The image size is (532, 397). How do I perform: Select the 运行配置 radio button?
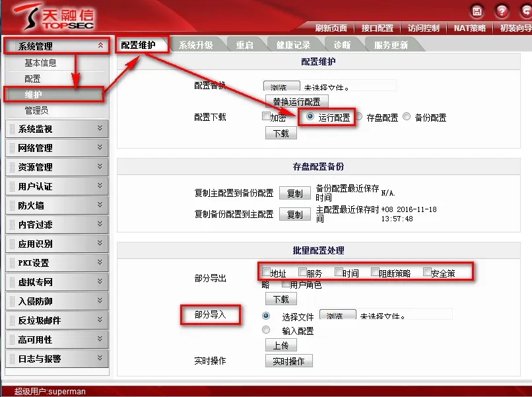(x=310, y=116)
